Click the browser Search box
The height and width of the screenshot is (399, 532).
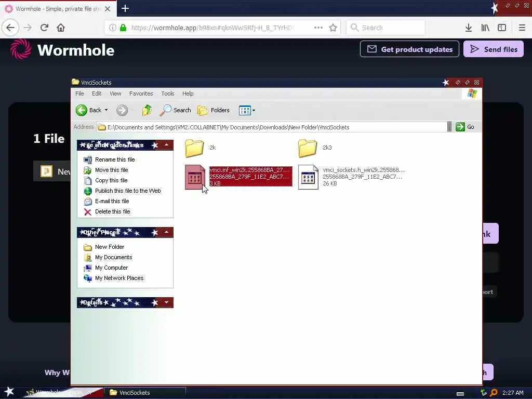[386, 28]
